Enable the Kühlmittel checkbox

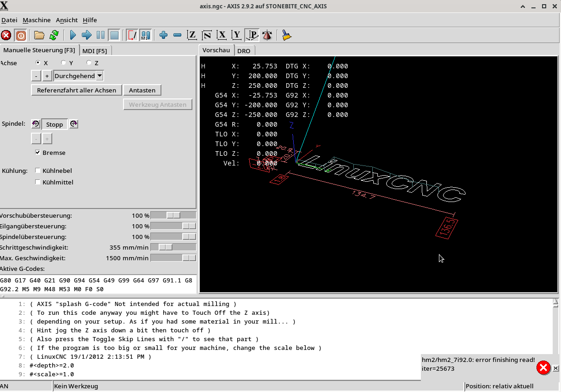click(x=38, y=182)
